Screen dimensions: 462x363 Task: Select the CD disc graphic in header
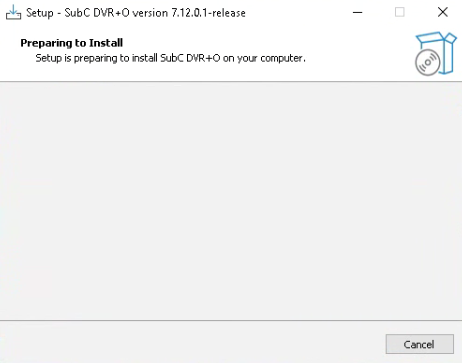click(x=428, y=62)
